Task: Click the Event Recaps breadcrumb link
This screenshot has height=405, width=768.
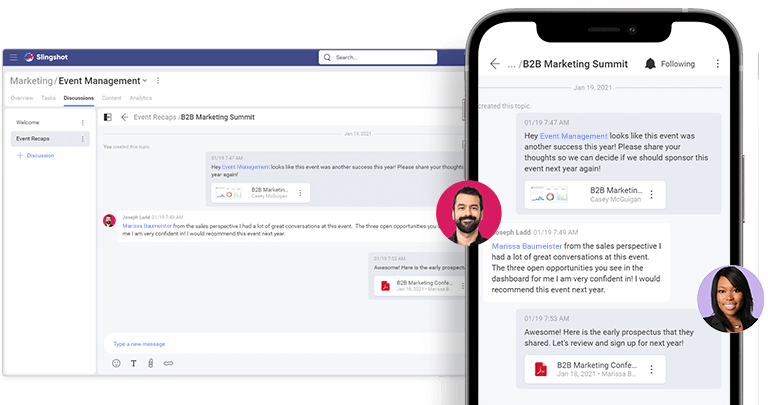Action: (155, 117)
